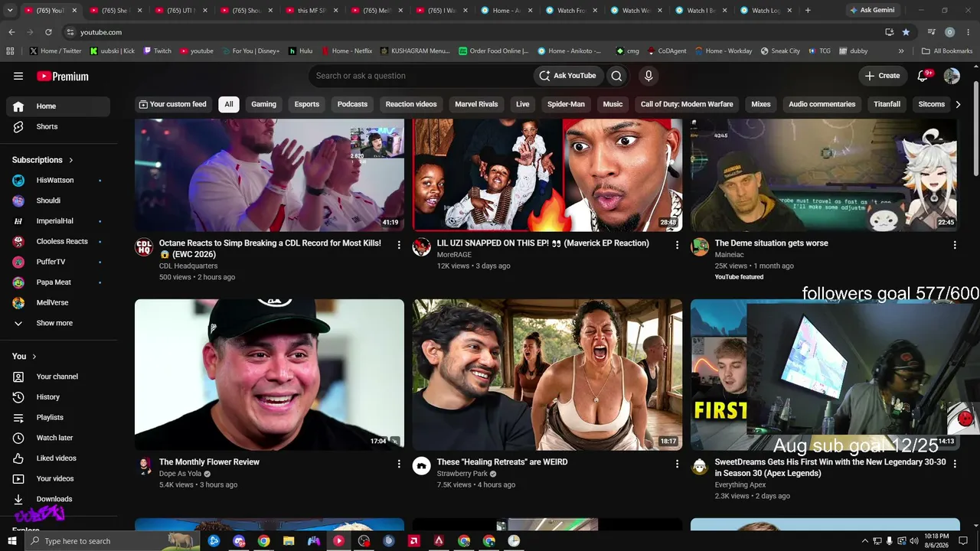The height and width of the screenshot is (551, 980).
Task: Open the Chrome apps grid shortcut
Action: [10, 51]
